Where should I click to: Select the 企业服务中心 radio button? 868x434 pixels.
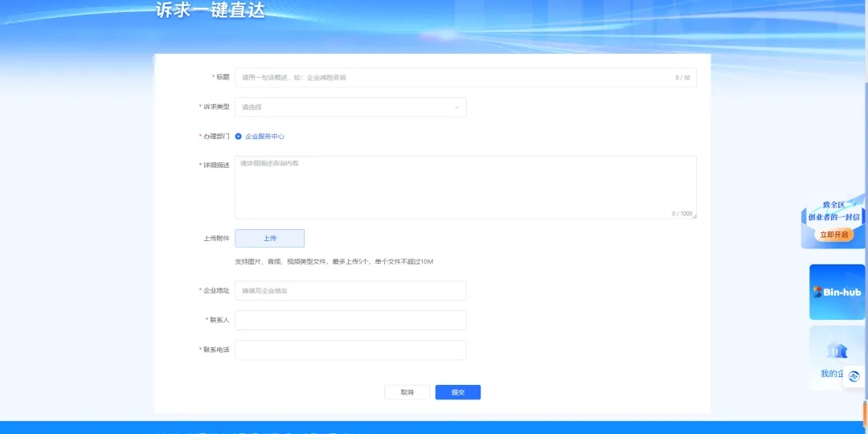point(239,137)
